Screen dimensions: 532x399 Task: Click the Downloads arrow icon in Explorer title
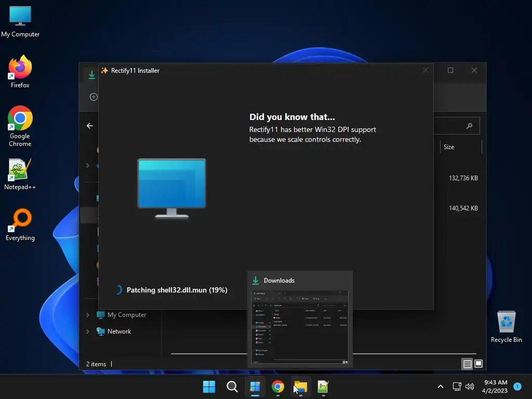tap(91, 75)
